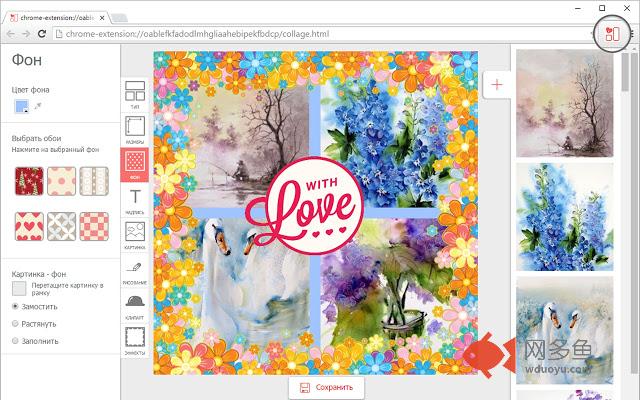Open the Рисование drawing tool

click(135, 271)
